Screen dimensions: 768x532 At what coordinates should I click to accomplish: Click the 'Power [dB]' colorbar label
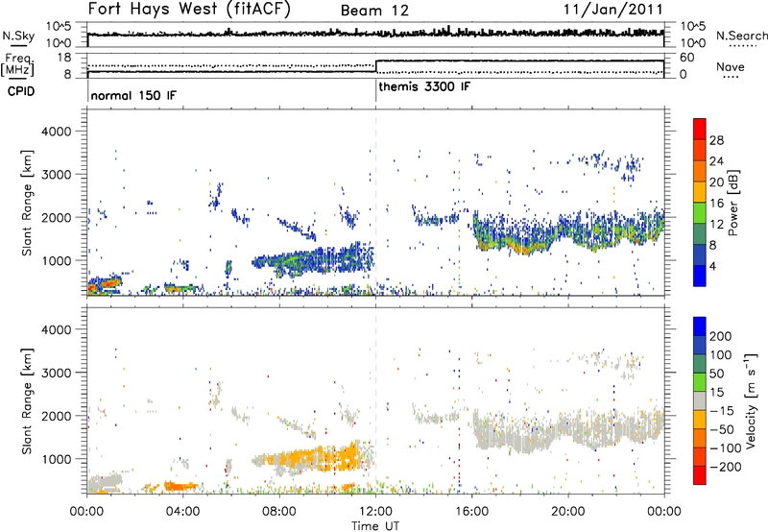tap(733, 203)
